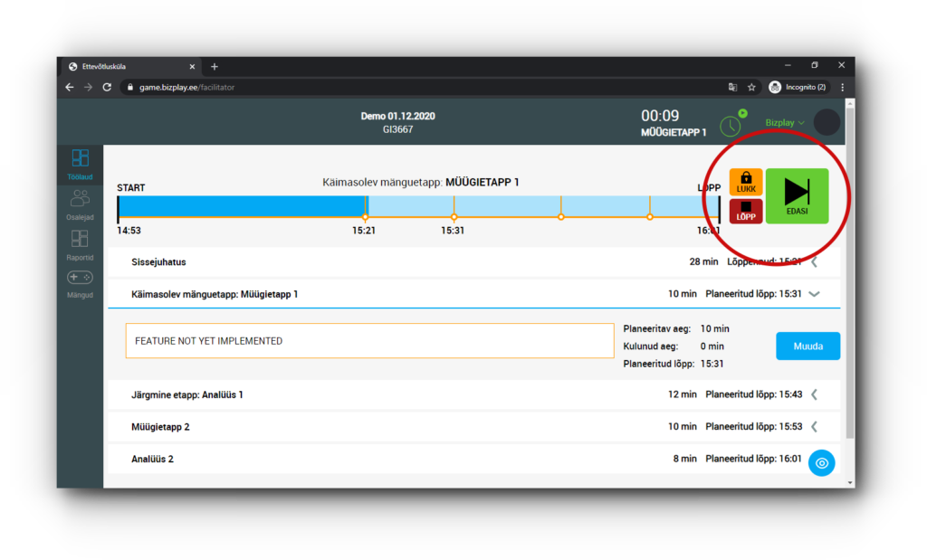
Task: Click the timeline marker at 15:31
Action: pyautogui.click(x=454, y=217)
